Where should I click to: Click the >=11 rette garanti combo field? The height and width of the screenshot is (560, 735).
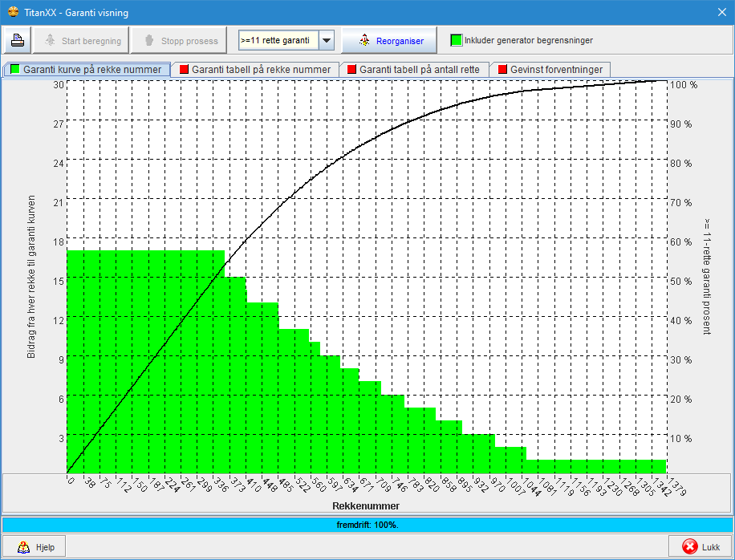click(278, 40)
